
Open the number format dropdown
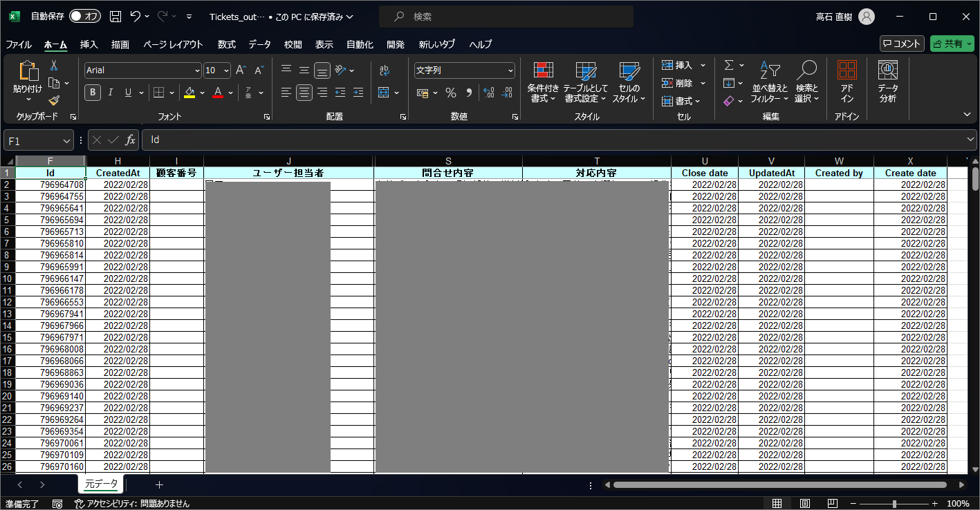[x=510, y=70]
